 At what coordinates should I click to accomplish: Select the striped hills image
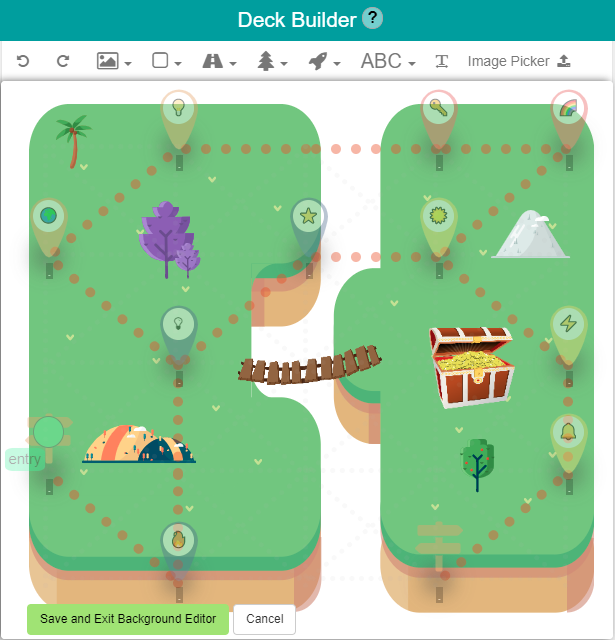[139, 444]
